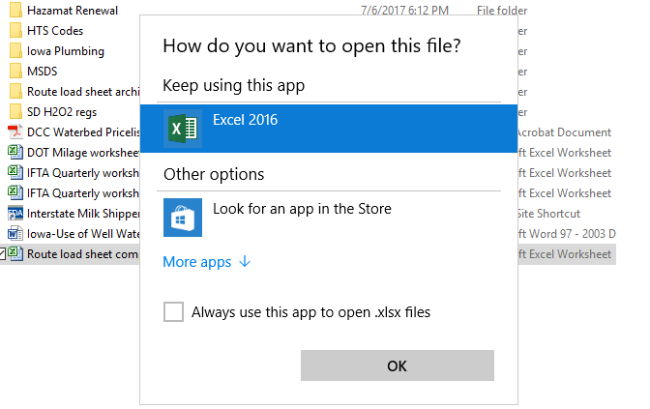Choose Look for an app in the Store
Screen dimensions: 650x409
[x=302, y=209]
